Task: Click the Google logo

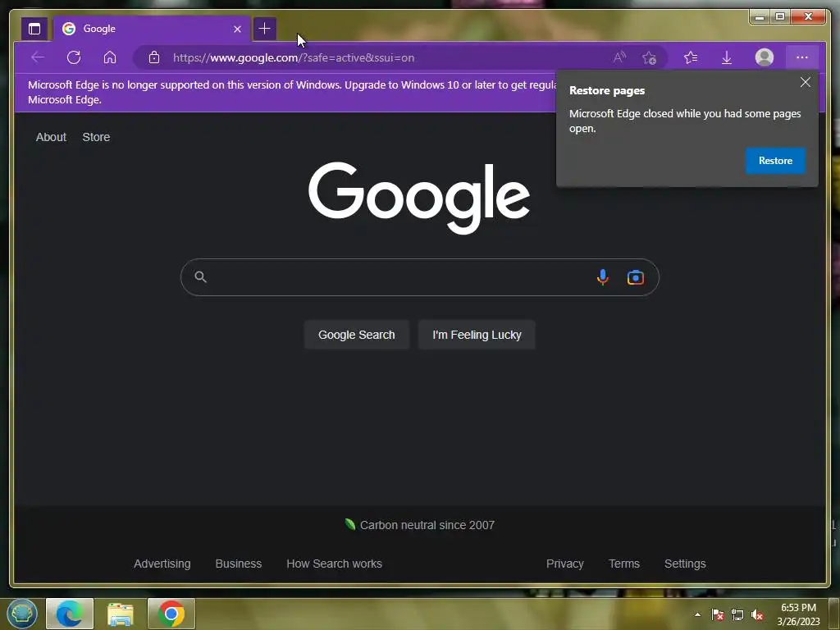Action: [419, 198]
